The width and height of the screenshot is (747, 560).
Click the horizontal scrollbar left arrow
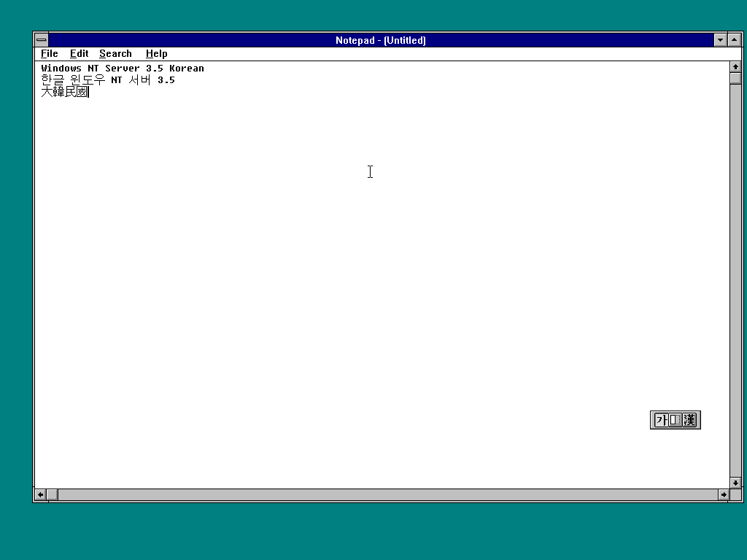(41, 495)
